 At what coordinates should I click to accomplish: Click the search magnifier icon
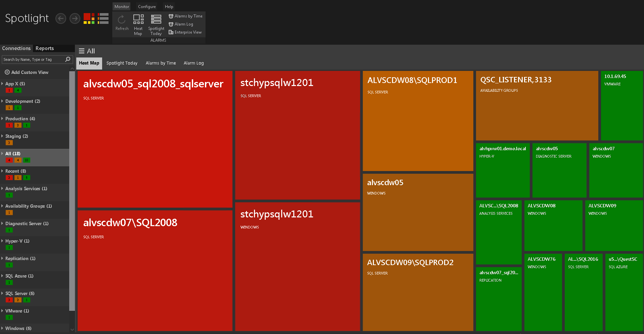coord(68,59)
